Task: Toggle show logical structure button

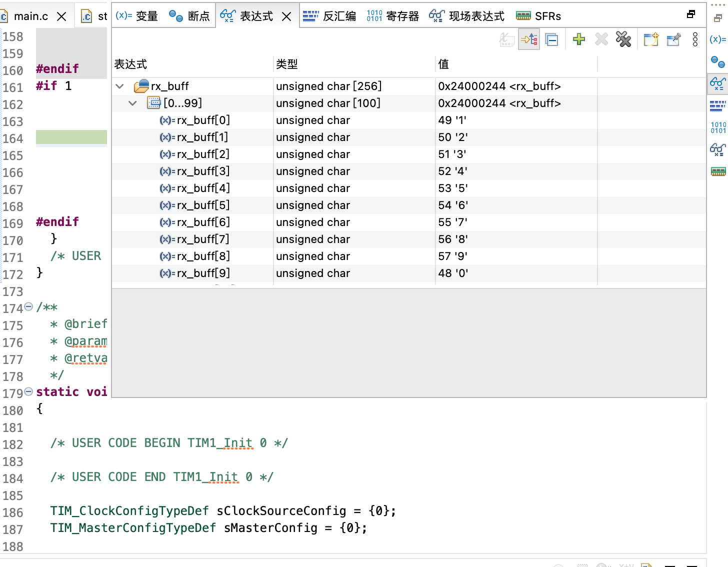Action: point(529,39)
